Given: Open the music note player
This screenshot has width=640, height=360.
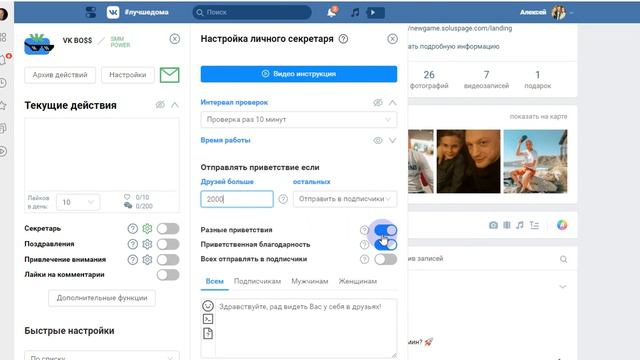Looking at the screenshot, I should coord(355,12).
